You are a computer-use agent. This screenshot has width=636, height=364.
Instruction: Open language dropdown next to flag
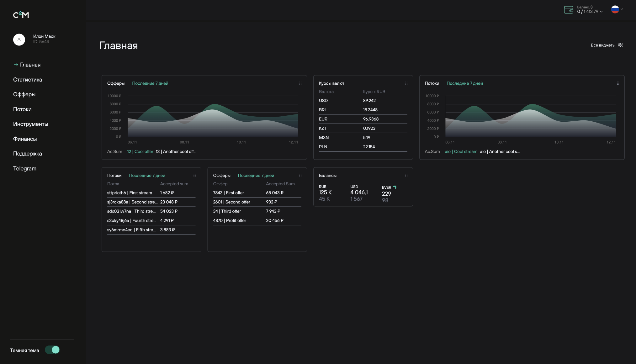[622, 9]
